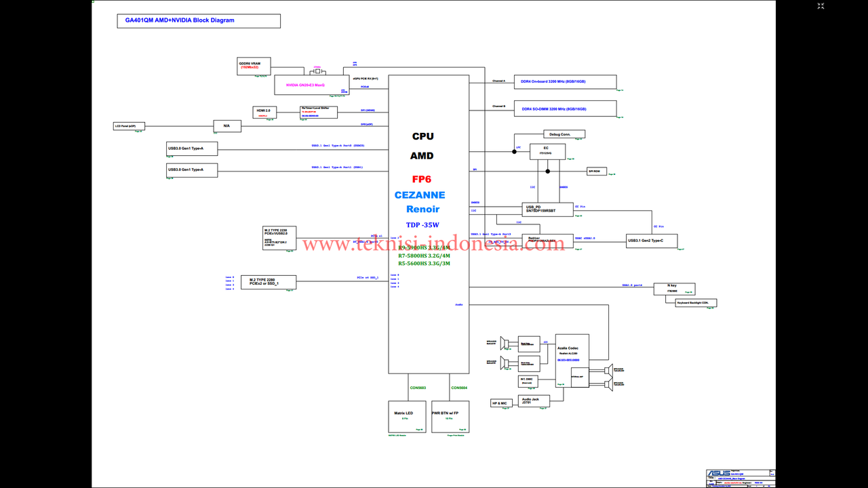Screen dimensions: 868x488
Task: Click the CPU heading in the center block
Action: [422, 136]
